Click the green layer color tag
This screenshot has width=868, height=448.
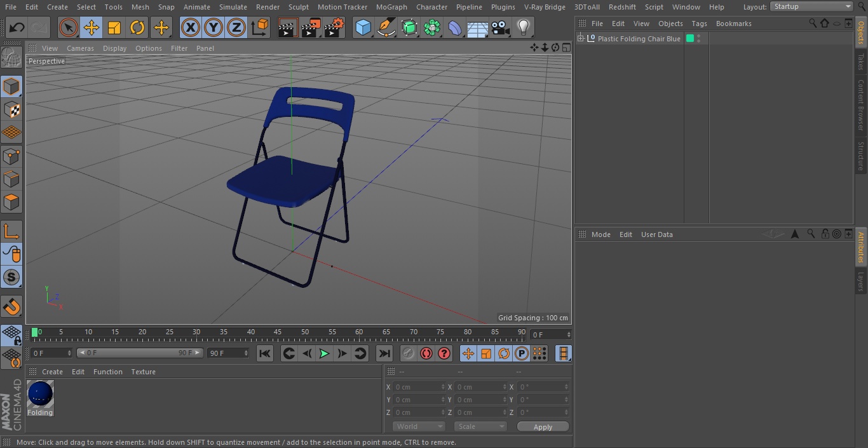coord(690,39)
